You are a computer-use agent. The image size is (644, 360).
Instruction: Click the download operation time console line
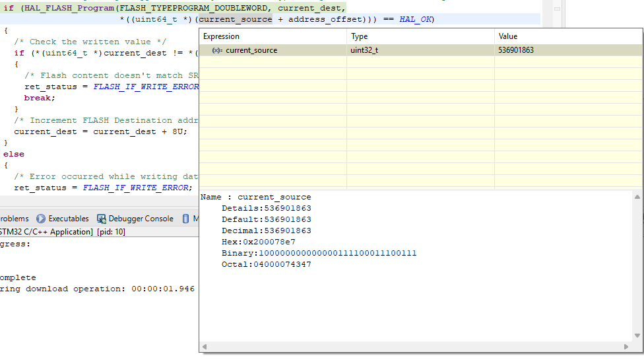point(97,289)
